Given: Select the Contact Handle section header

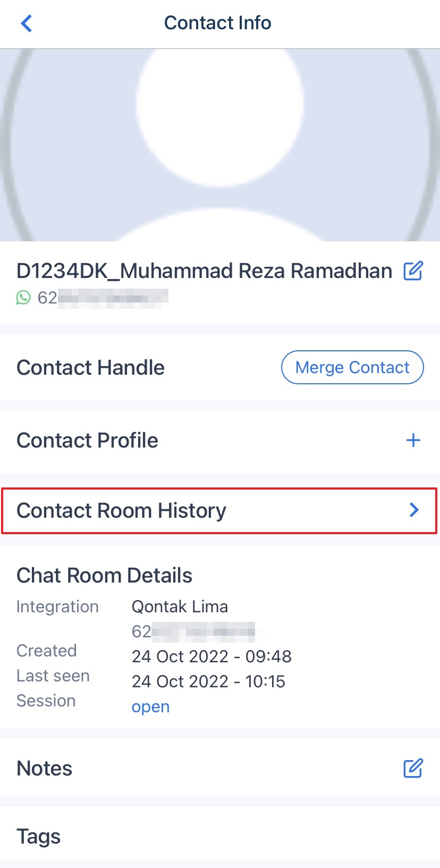Looking at the screenshot, I should pos(90,367).
